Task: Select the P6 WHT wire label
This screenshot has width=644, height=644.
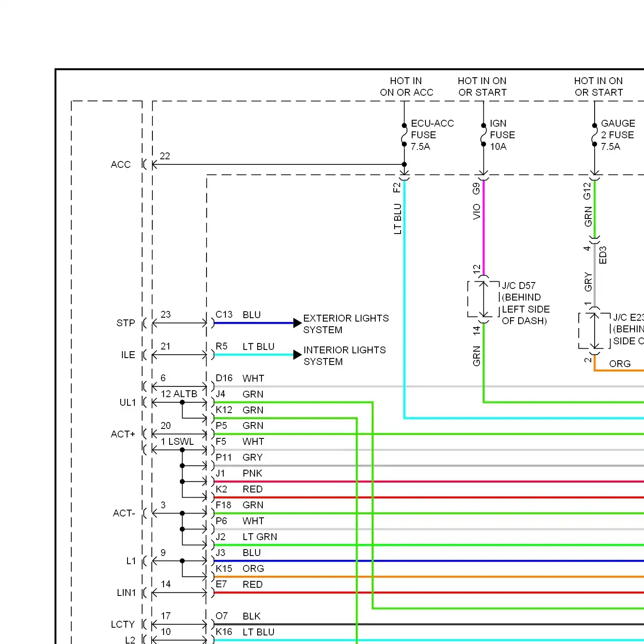Action: tap(240, 521)
